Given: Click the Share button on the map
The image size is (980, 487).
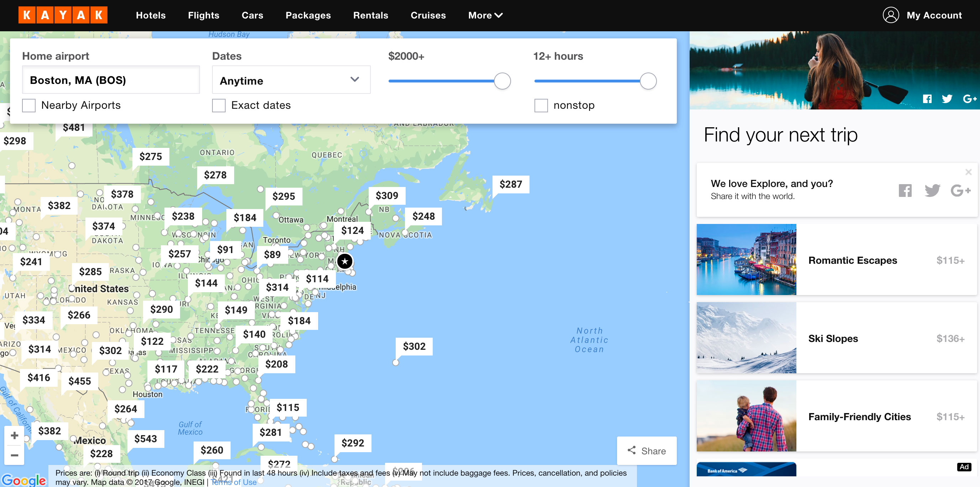Looking at the screenshot, I should pyautogui.click(x=647, y=451).
